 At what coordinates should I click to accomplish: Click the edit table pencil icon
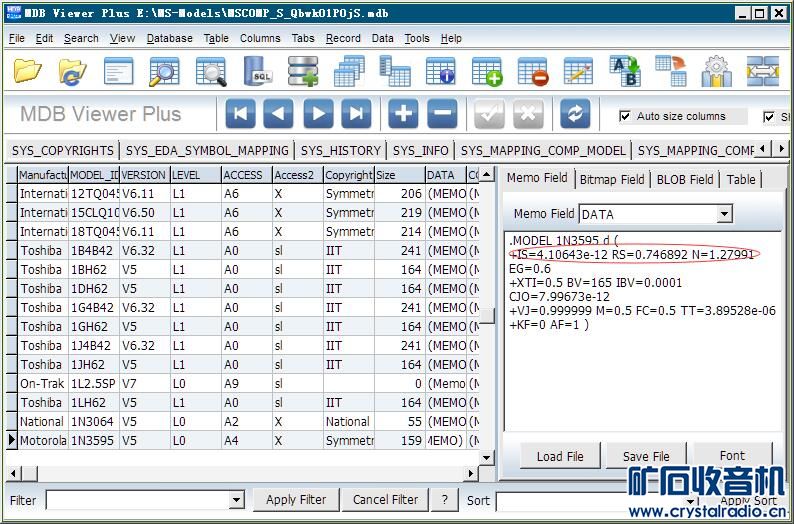pos(578,71)
